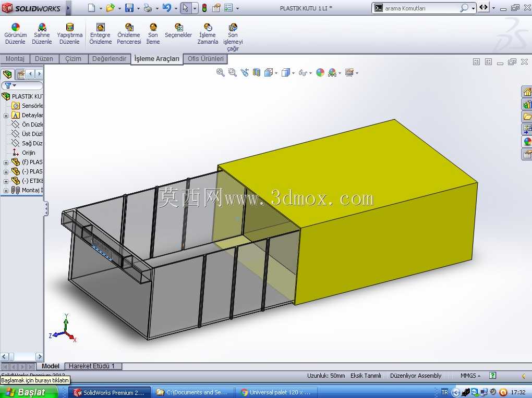Open Appearances sphere icon in task pane
The width and height of the screenshot is (532, 398).
click(x=527, y=142)
